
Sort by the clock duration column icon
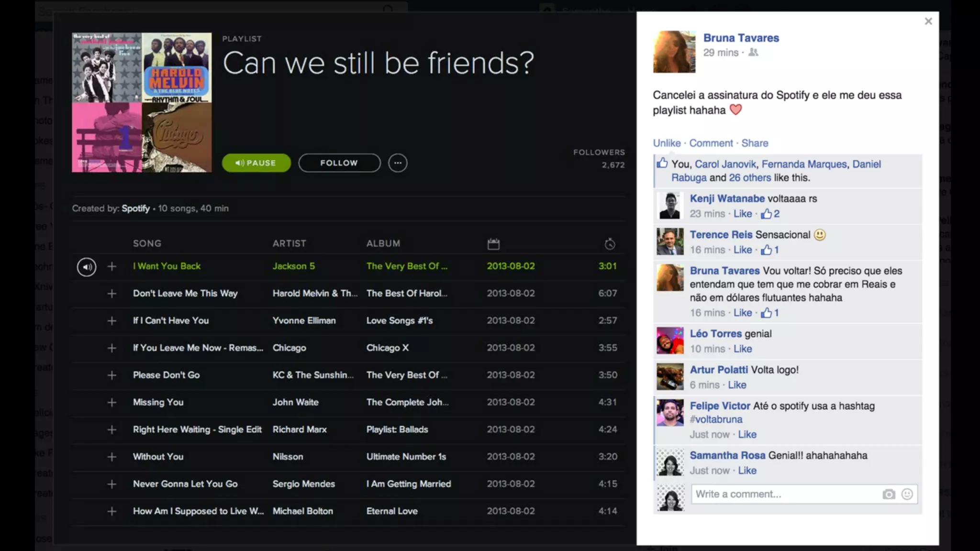(610, 244)
